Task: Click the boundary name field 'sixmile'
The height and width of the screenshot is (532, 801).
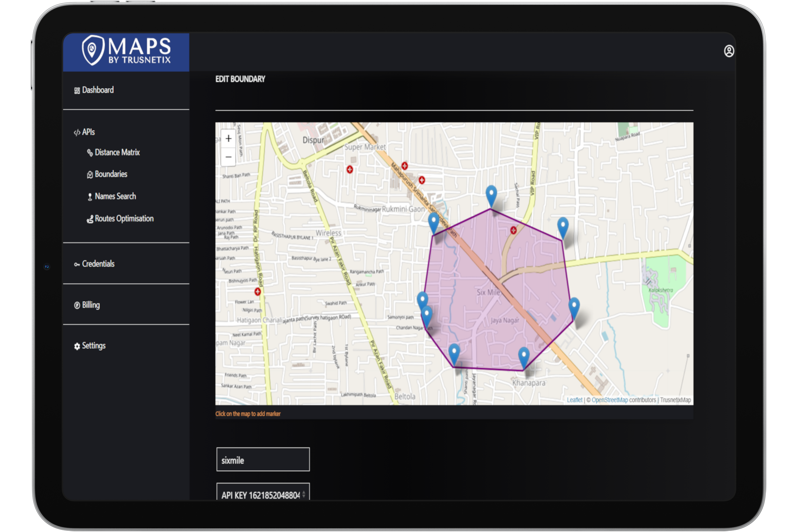Action: tap(263, 460)
